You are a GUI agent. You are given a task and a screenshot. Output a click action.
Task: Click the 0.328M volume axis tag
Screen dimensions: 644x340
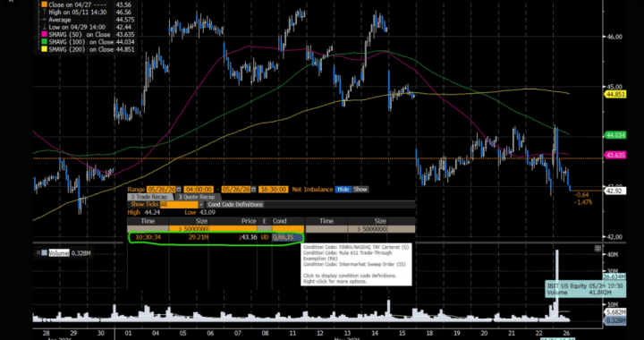click(x=614, y=320)
